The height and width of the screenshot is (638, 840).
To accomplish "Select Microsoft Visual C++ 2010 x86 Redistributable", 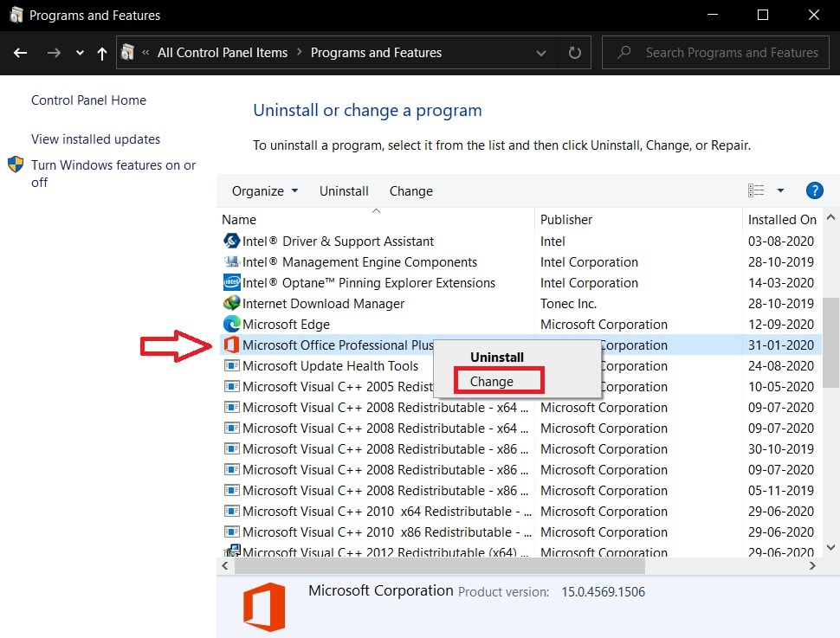I will coord(387,532).
